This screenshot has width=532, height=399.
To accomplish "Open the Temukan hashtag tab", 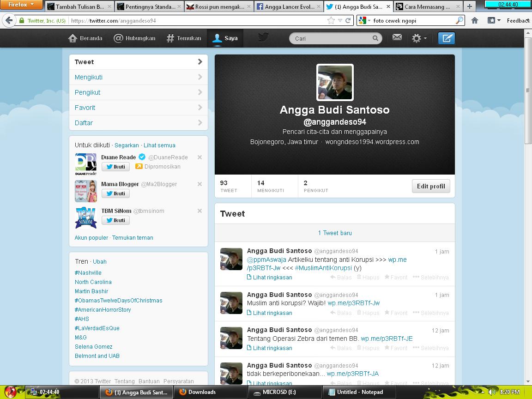I will point(183,38).
